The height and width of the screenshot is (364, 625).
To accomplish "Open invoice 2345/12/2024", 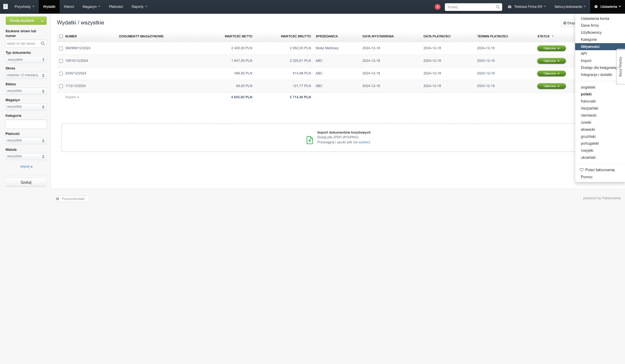I will [x=76, y=73].
